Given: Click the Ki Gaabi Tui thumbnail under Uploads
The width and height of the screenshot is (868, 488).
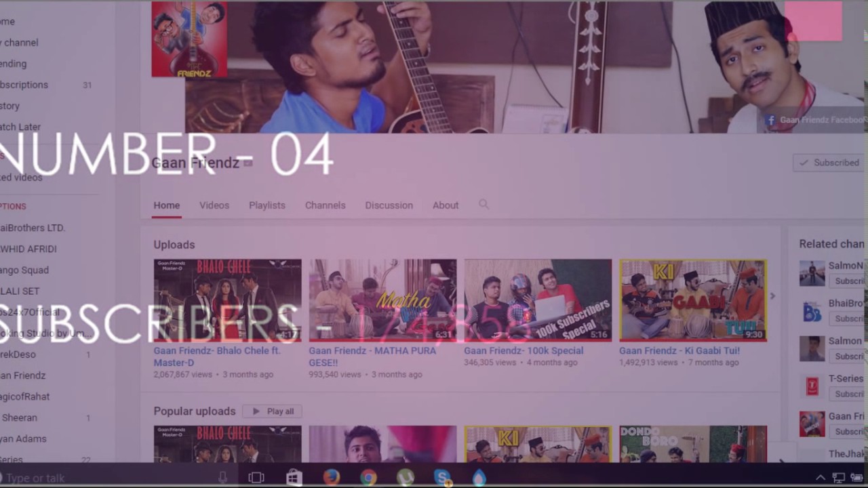Looking at the screenshot, I should [693, 300].
